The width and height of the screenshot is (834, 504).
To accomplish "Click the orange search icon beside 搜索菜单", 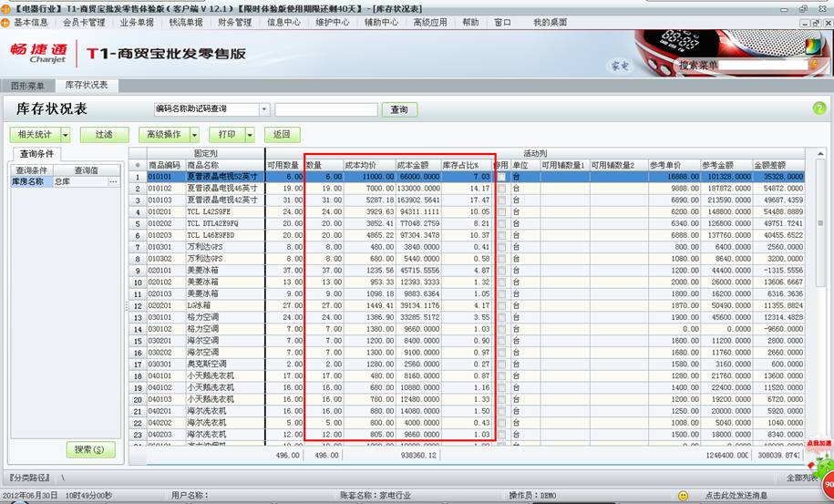I will 814,66.
